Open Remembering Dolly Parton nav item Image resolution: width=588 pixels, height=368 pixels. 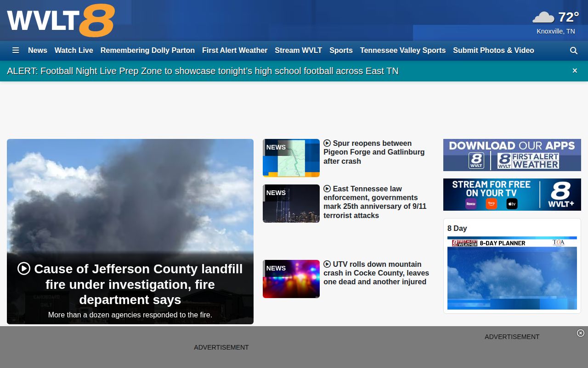pyautogui.click(x=147, y=51)
